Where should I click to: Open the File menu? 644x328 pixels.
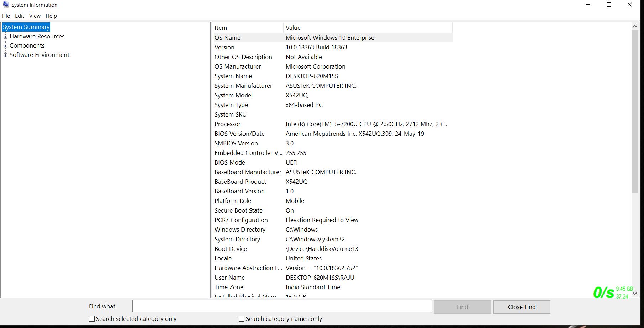point(6,16)
